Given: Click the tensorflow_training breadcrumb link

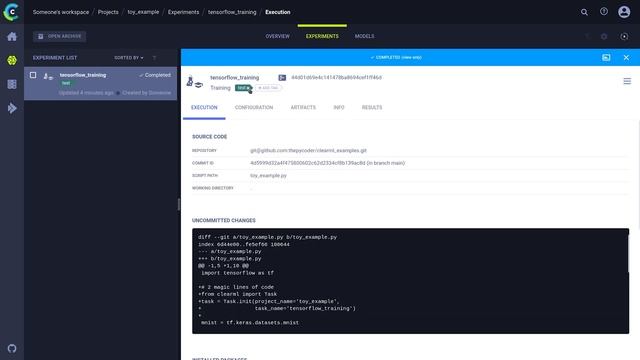Looking at the screenshot, I should 232,12.
